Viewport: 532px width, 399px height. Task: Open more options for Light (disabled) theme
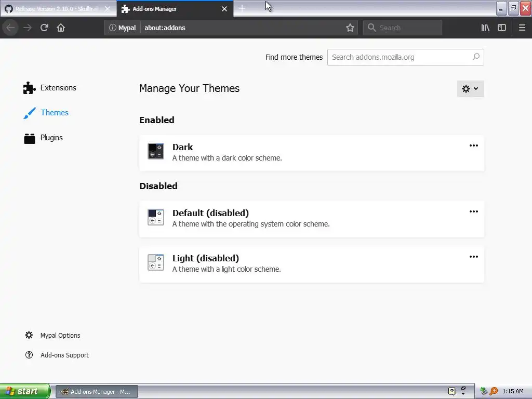(x=474, y=257)
